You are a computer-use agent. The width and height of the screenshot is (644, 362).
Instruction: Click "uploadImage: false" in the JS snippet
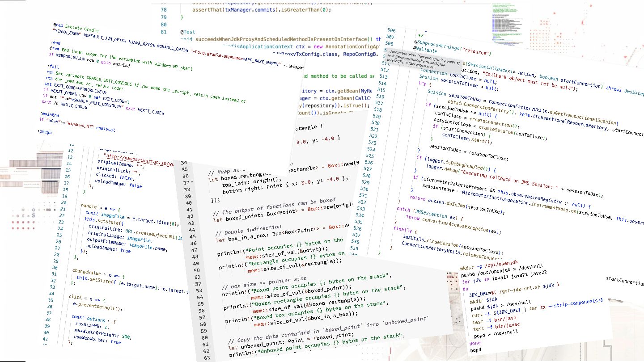coord(118,185)
